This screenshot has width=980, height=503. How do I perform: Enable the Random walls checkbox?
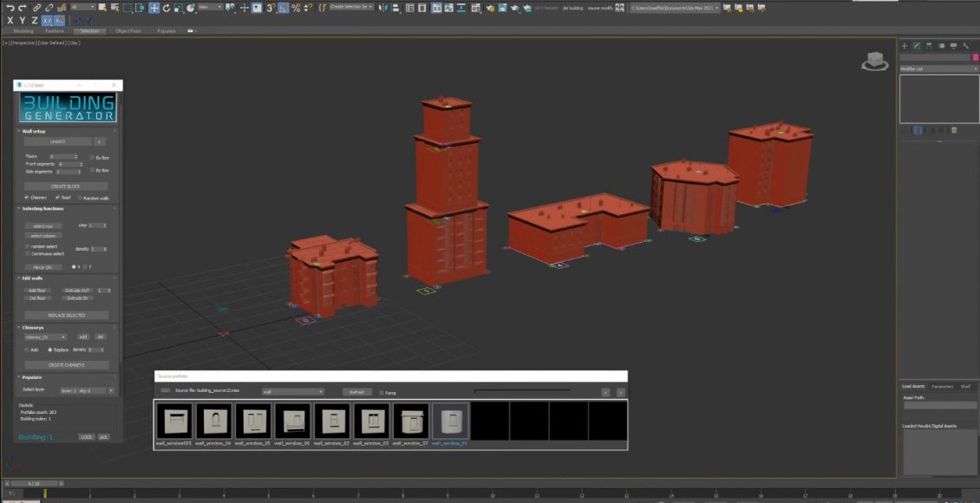click(x=81, y=198)
